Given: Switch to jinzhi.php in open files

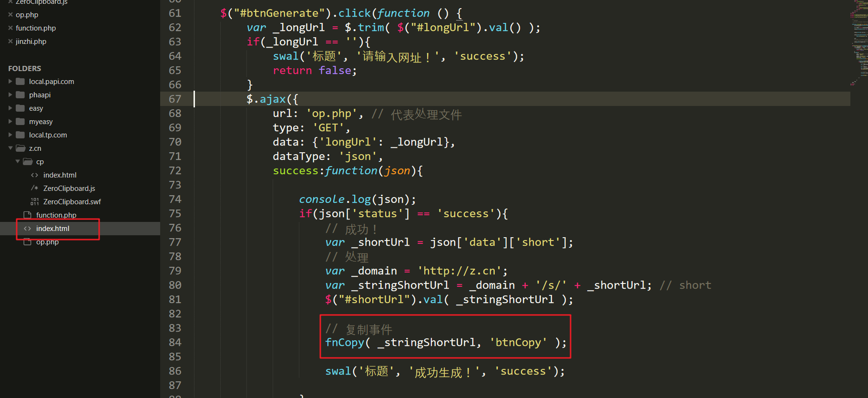Looking at the screenshot, I should click(31, 42).
